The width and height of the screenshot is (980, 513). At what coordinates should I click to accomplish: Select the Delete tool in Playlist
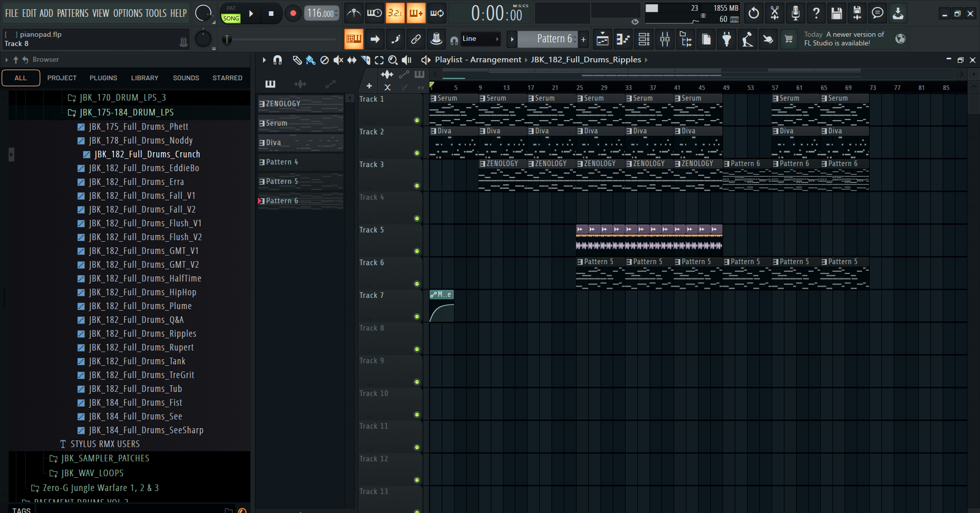pos(324,60)
